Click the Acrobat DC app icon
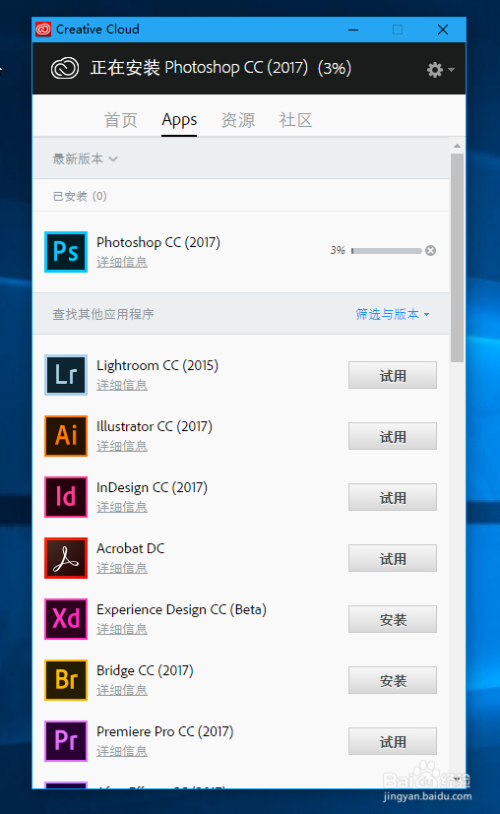The image size is (500, 814). (66, 558)
